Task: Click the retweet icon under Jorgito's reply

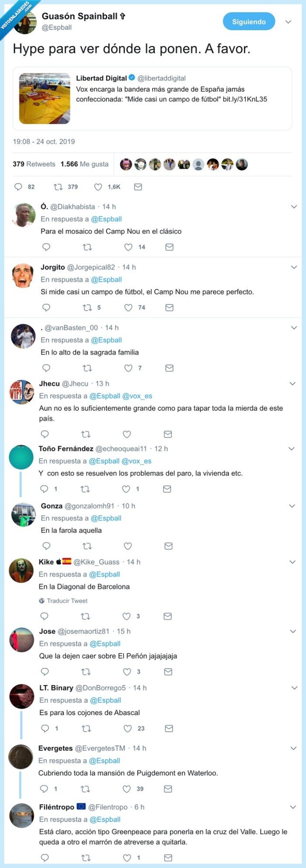Action: coord(87,307)
